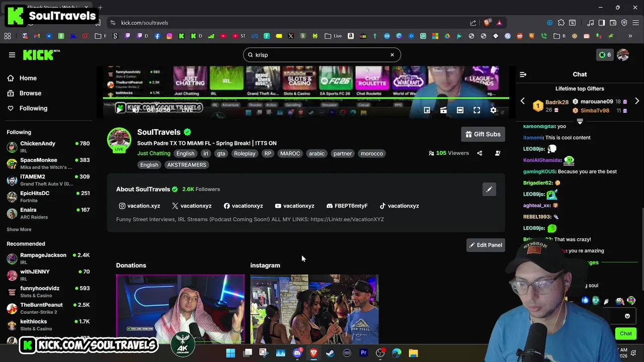Open Premiere Pro from the taskbar
This screenshot has height=362, width=644.
point(363,353)
